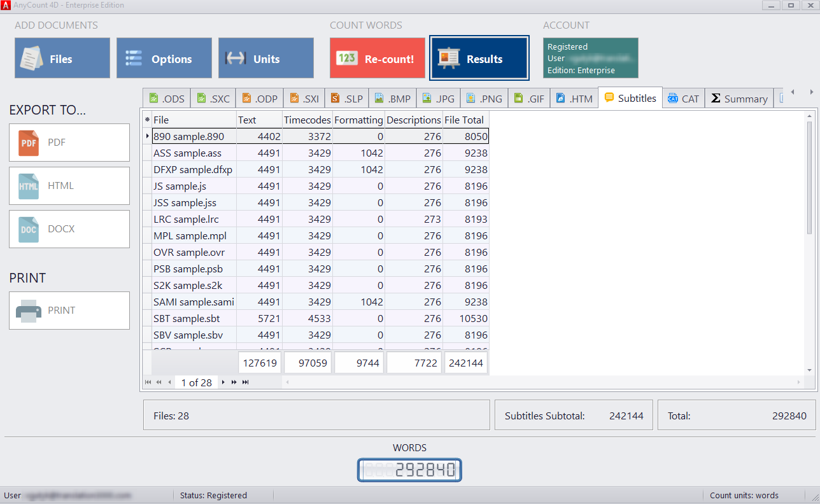
Task: Open the Options section
Action: [x=164, y=58]
